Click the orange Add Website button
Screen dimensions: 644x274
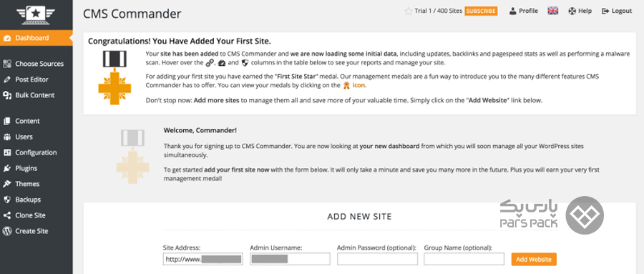click(x=534, y=259)
